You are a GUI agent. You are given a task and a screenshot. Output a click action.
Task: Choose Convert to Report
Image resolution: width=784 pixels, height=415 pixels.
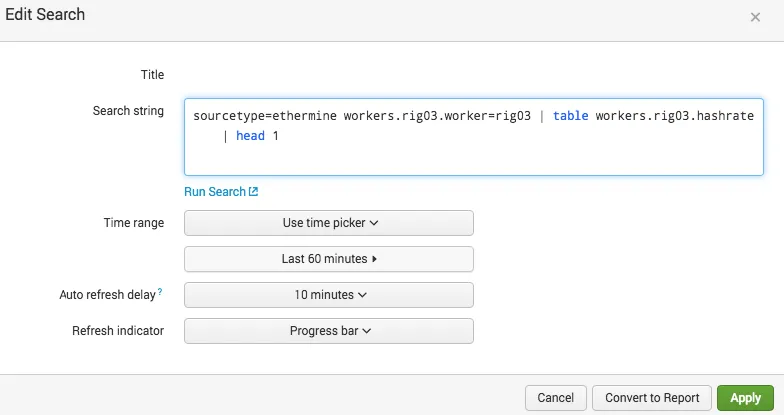pos(652,398)
